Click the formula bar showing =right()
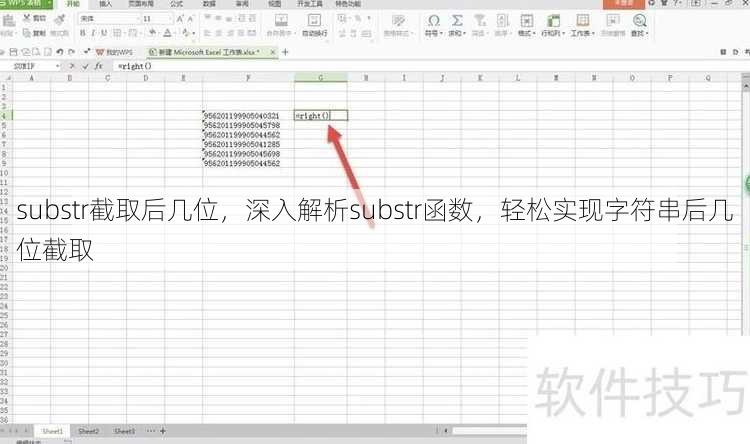This screenshot has height=444, width=750. [430, 66]
